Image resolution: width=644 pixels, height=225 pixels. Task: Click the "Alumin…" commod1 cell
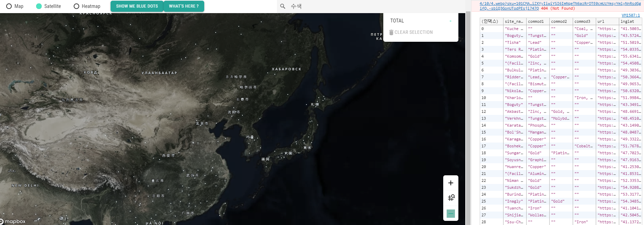click(x=538, y=174)
